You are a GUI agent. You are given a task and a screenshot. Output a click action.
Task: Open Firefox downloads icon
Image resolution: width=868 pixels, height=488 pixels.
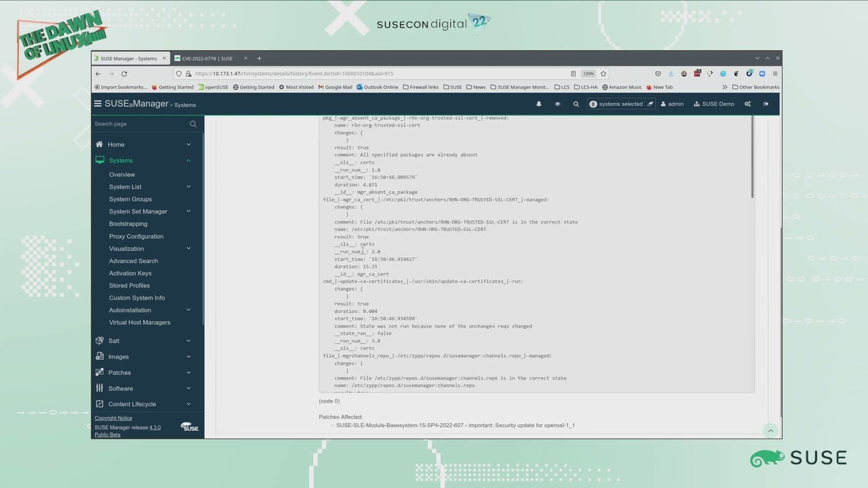671,73
